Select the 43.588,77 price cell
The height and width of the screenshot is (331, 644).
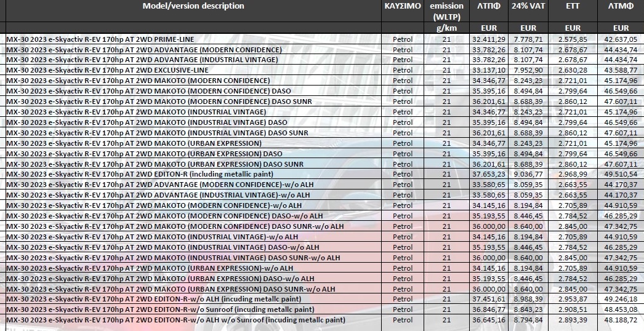pyautogui.click(x=621, y=70)
